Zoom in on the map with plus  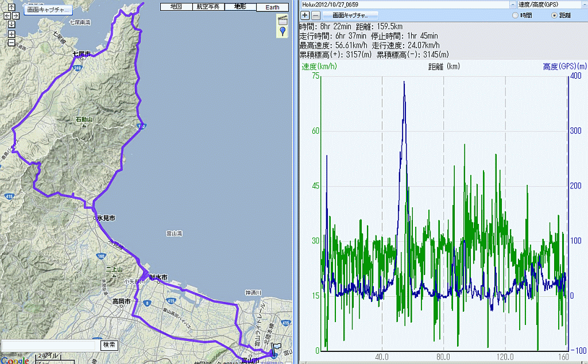point(11,34)
